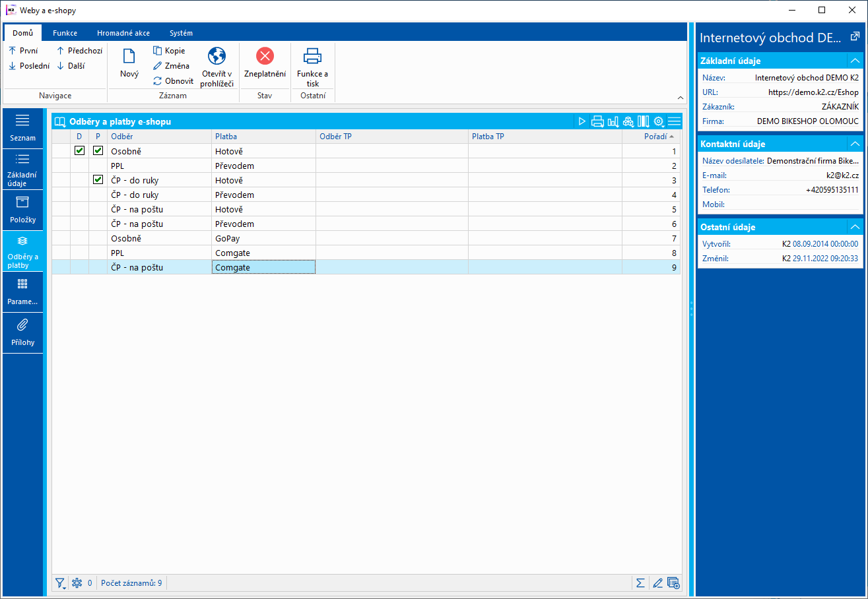
Task: Click the D column header
Action: click(80, 137)
